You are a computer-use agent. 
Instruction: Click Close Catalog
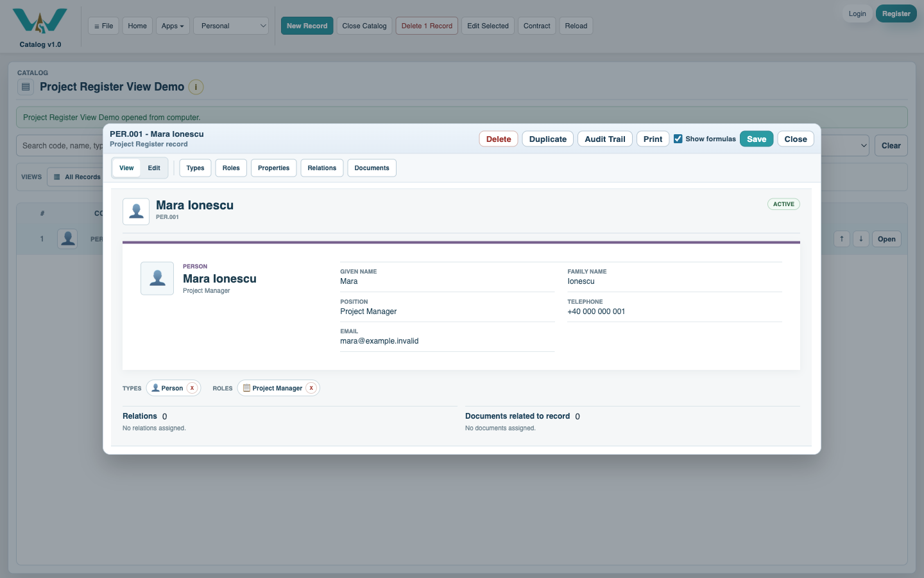point(364,26)
